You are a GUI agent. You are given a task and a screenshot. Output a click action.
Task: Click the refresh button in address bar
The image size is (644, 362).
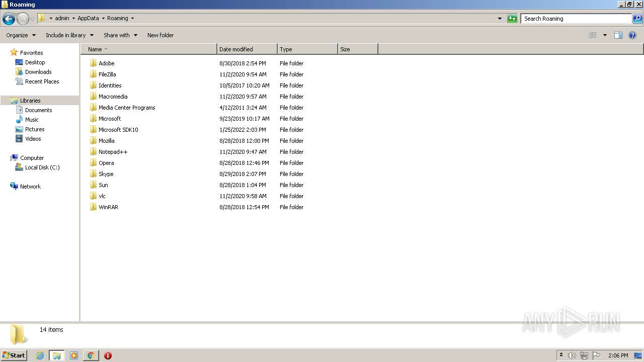pyautogui.click(x=512, y=19)
